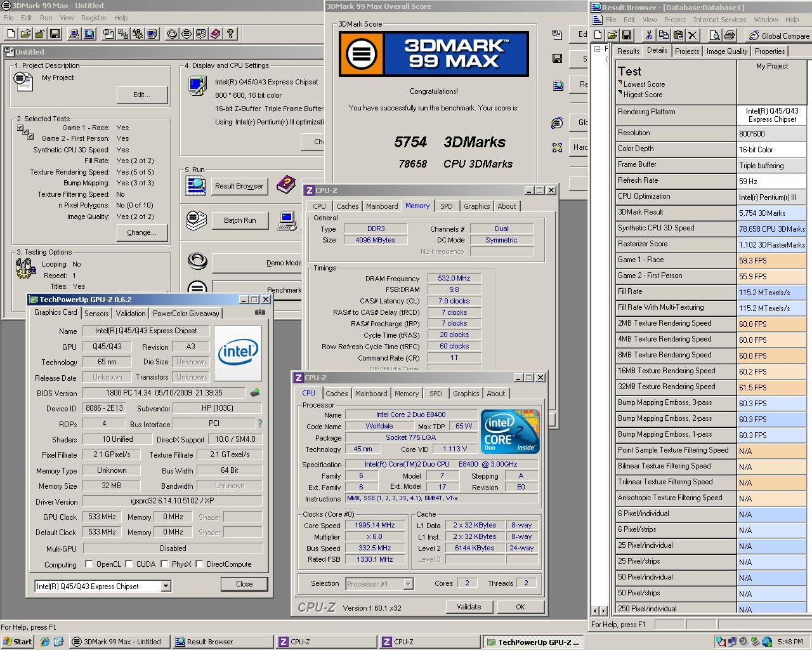Image resolution: width=812 pixels, height=650 pixels.
Task: Click Global Compare button in Result Browser
Action: point(778,36)
